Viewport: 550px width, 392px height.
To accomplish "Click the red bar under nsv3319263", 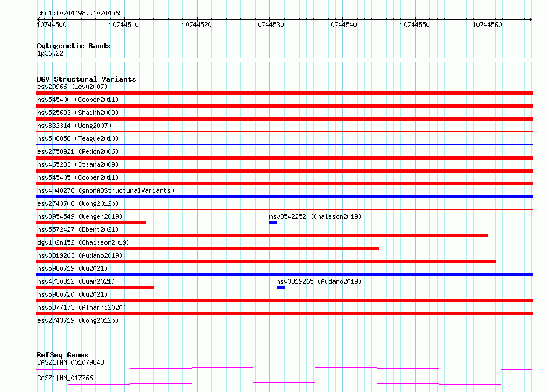I will [266, 262].
